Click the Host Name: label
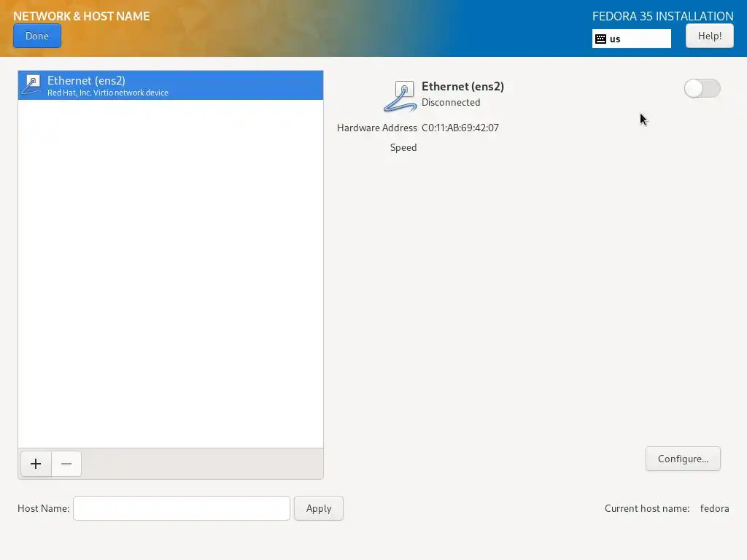 (x=43, y=508)
